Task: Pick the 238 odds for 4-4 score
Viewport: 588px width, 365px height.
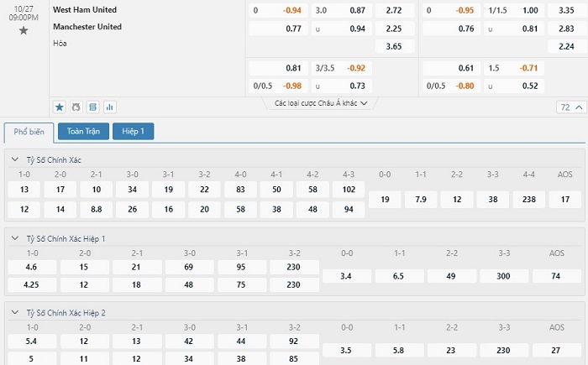Action: [528, 200]
